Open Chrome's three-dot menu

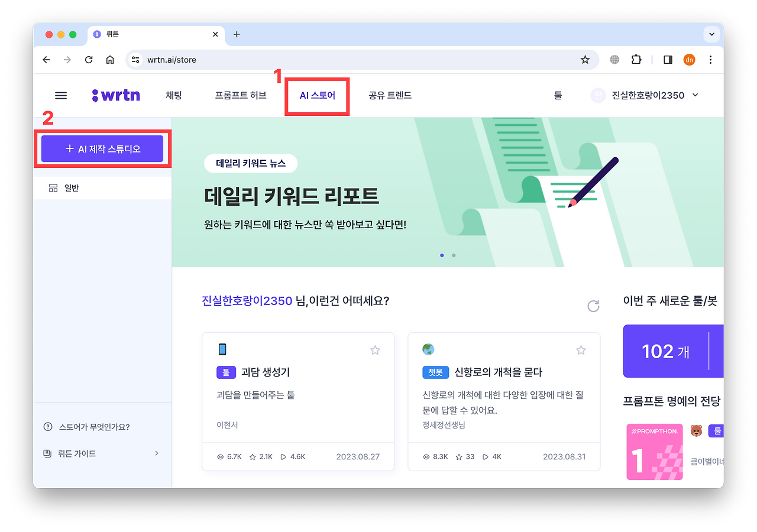point(710,60)
